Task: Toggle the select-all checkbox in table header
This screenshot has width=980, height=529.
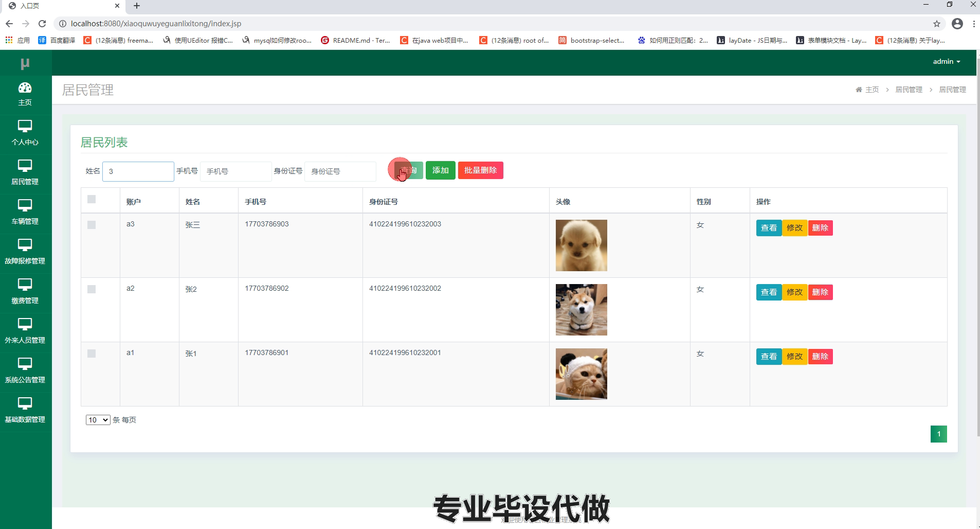Action: pyautogui.click(x=92, y=199)
